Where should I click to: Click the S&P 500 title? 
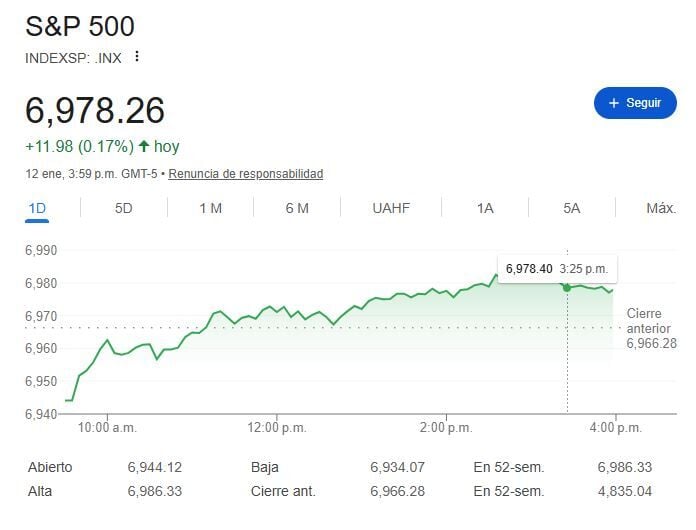pos(80,27)
